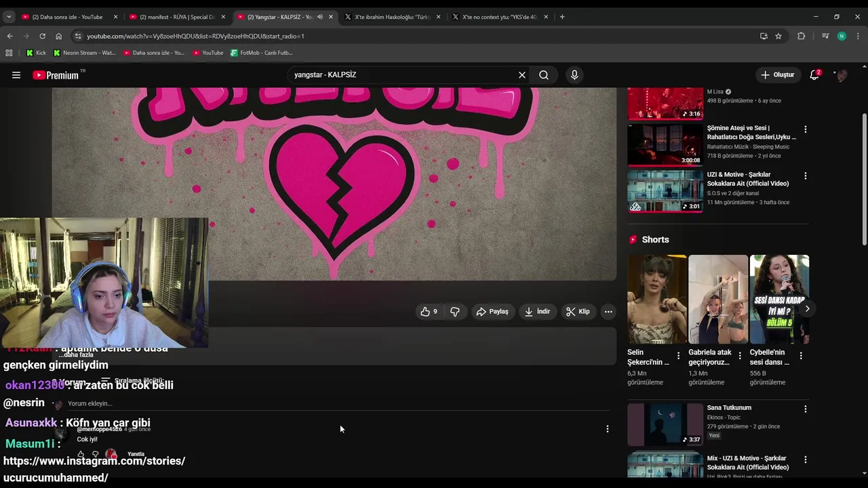Open the M Lisa 3:16 video thumbnail
Screen dimensions: 868x488
click(x=665, y=103)
